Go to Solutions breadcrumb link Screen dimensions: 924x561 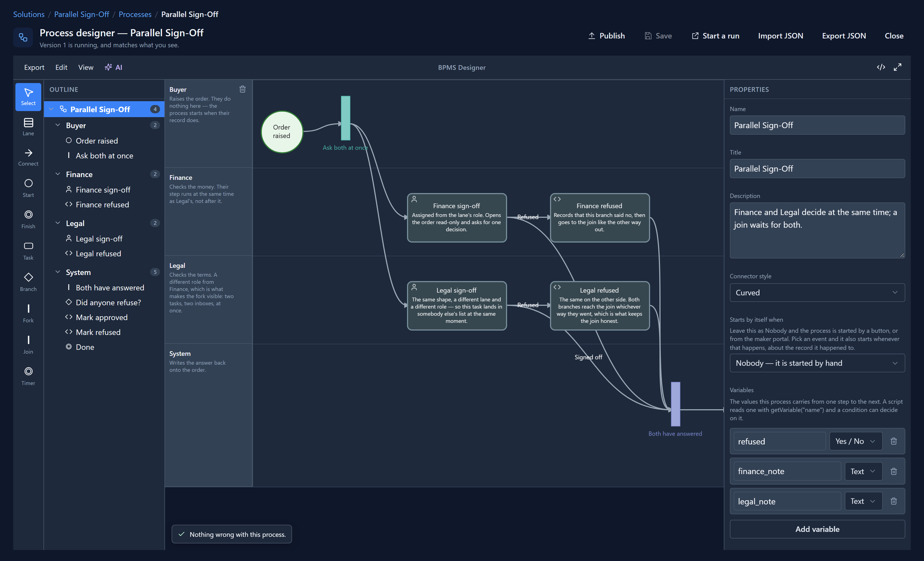click(29, 14)
